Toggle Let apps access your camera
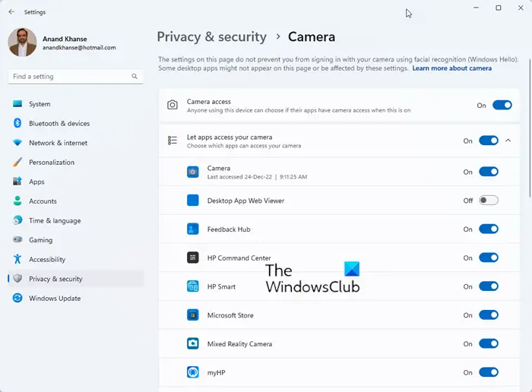The width and height of the screenshot is (532, 392). [x=489, y=141]
